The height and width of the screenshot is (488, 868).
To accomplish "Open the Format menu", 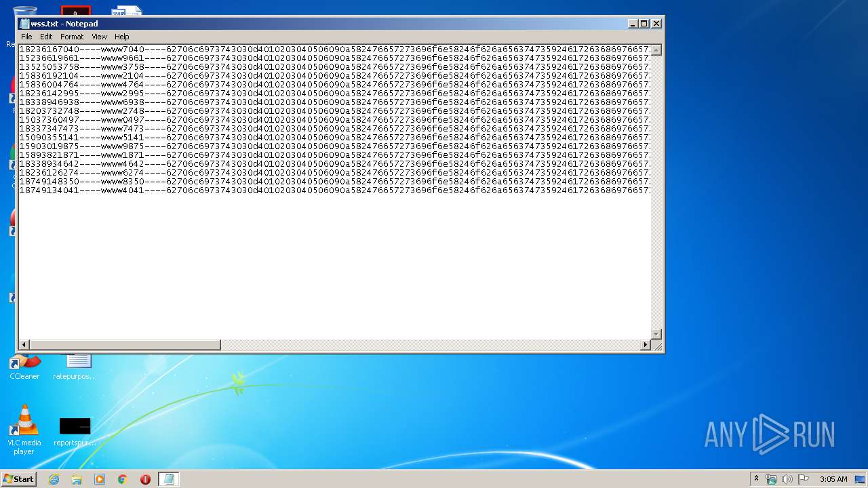I will point(72,37).
